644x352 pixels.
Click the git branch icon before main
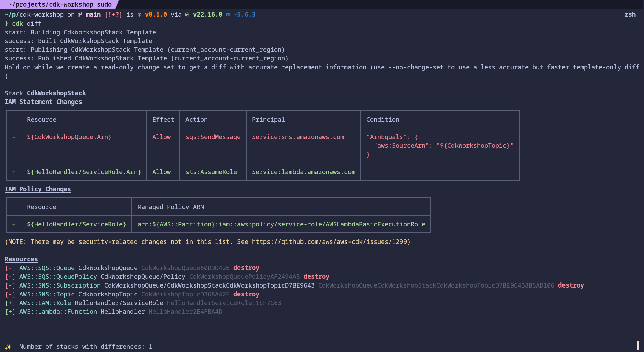(80, 15)
